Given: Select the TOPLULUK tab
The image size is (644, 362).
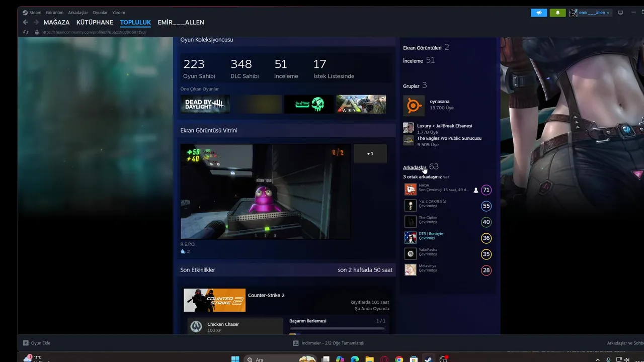Looking at the screenshot, I should (x=135, y=22).
